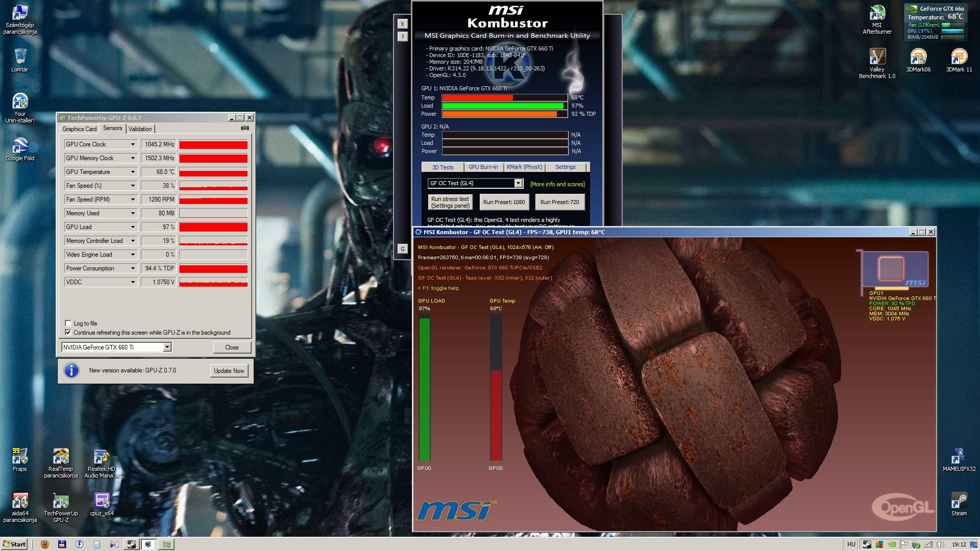980x551 pixels.
Task: Click the Afterburner GeForce GTX 660 gadget
Action: [935, 22]
